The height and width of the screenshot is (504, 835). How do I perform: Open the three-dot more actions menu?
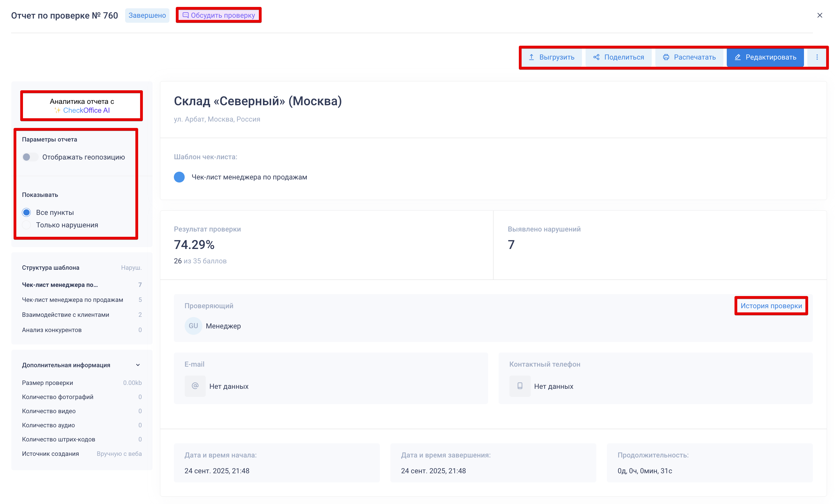click(x=817, y=57)
